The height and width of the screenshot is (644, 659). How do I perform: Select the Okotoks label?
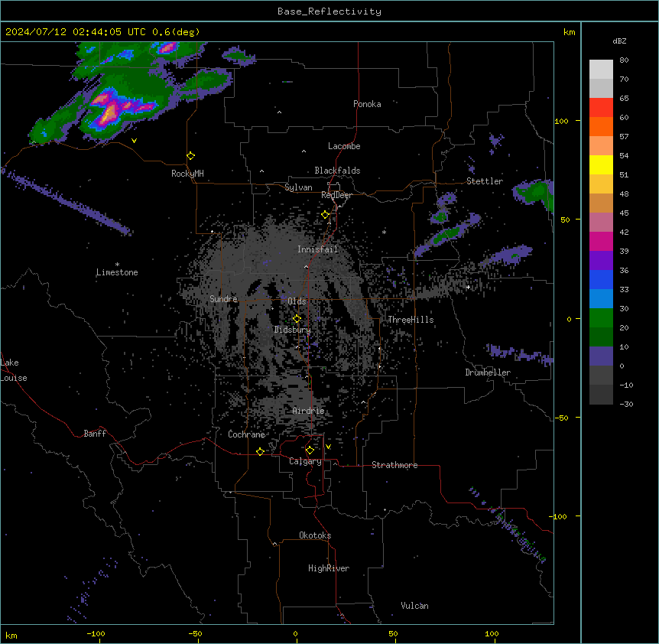[x=315, y=535]
